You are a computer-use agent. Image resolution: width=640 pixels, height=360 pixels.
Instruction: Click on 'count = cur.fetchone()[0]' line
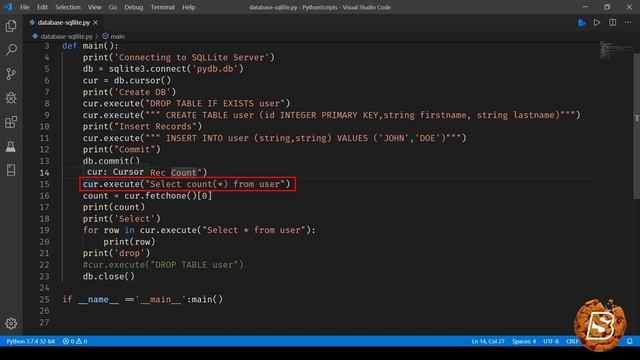coord(147,196)
